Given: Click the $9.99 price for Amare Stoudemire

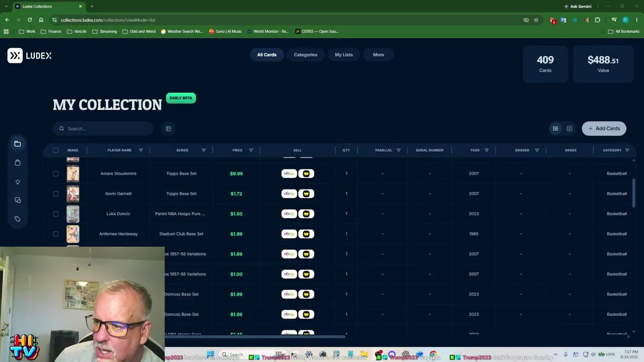Looking at the screenshot, I should [x=236, y=173].
